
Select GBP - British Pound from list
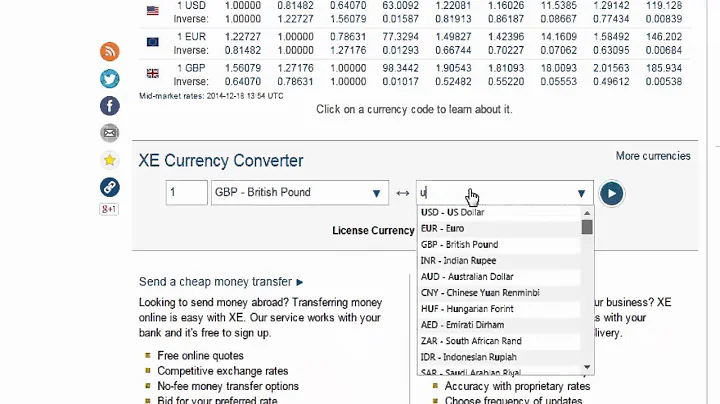coord(499,245)
